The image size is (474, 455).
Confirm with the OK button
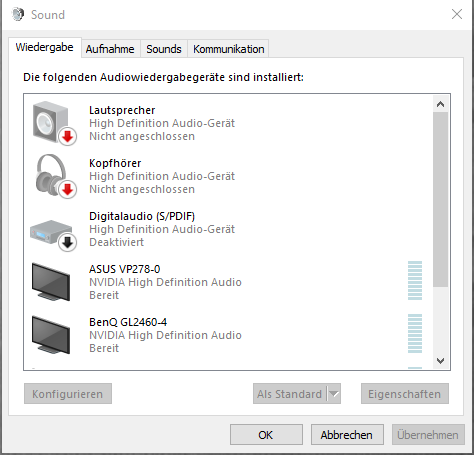[266, 435]
